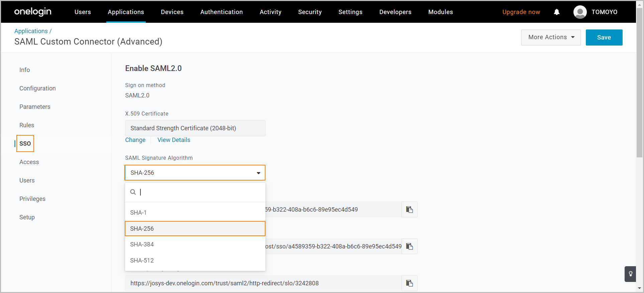The height and width of the screenshot is (293, 644).
Task: Click the onelogin logo
Action: pos(33,12)
